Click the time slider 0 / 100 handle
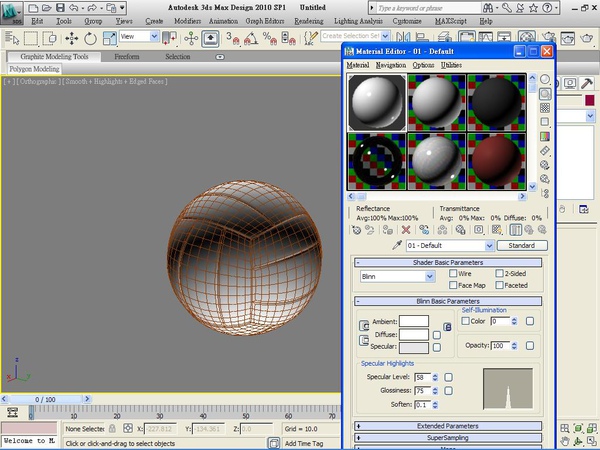 click(x=45, y=399)
